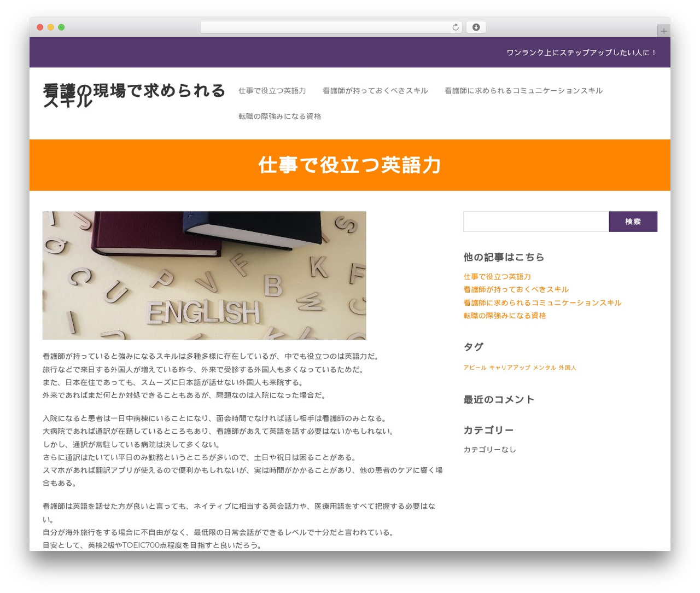The width and height of the screenshot is (700, 593).
Task: Click the line starting 看護師は英語を話せた方が良い
Action: pyautogui.click(x=239, y=513)
